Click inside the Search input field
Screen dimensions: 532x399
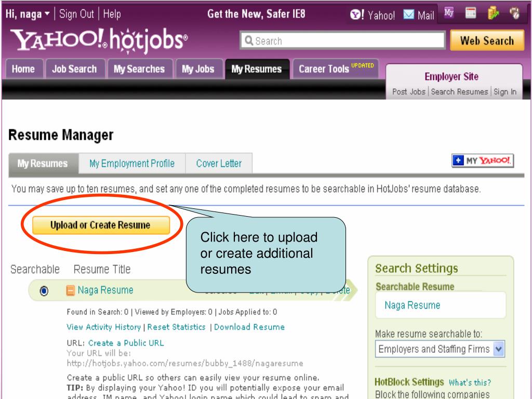(343, 41)
